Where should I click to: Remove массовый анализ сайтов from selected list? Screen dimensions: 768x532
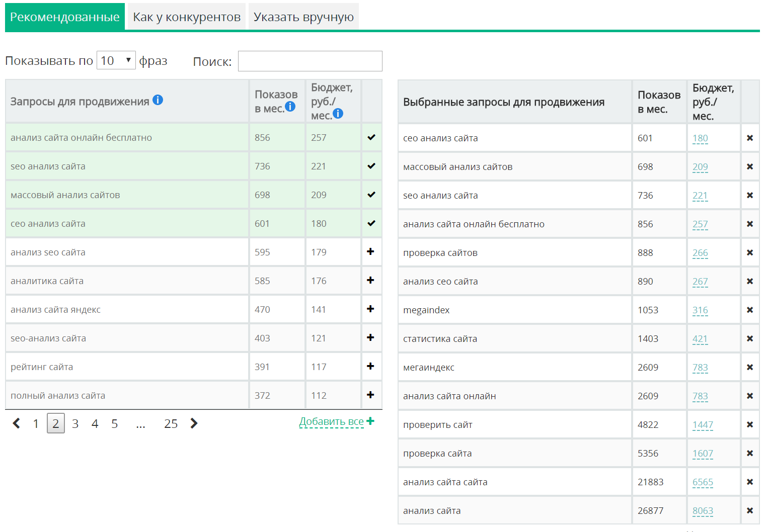click(x=750, y=166)
